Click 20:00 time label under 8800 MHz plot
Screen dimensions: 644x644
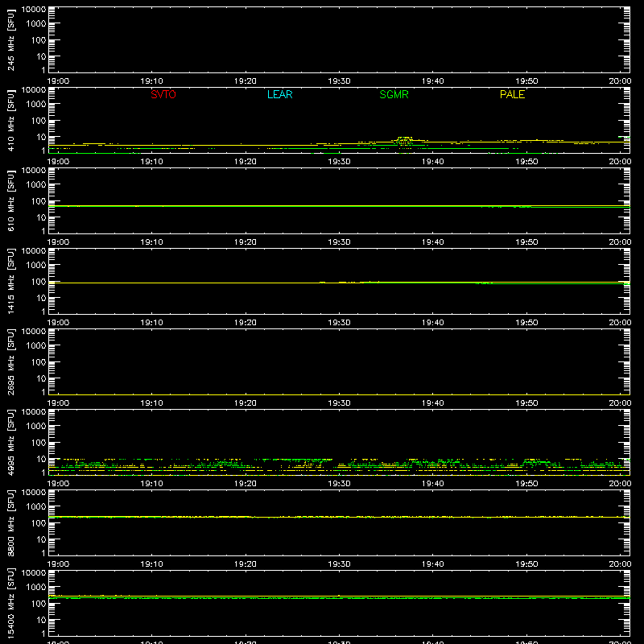point(620,564)
